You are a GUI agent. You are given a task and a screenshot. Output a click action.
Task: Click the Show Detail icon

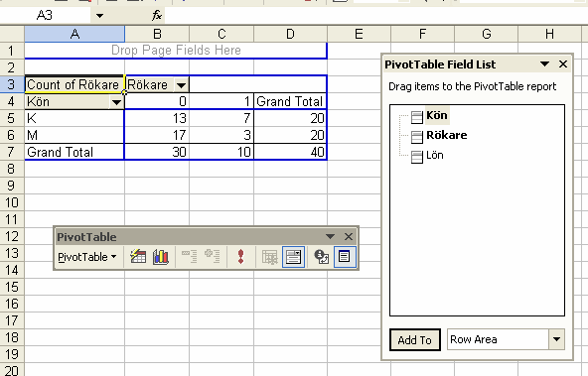coord(213,257)
